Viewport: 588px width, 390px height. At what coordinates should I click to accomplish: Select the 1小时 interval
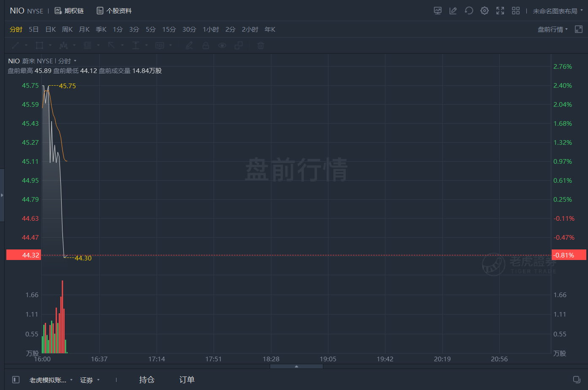coord(211,29)
